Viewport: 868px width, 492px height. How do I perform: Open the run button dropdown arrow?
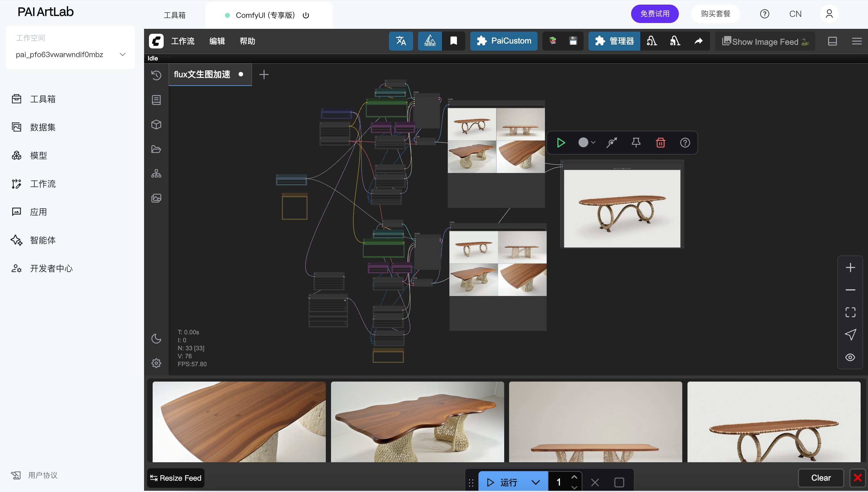point(535,482)
